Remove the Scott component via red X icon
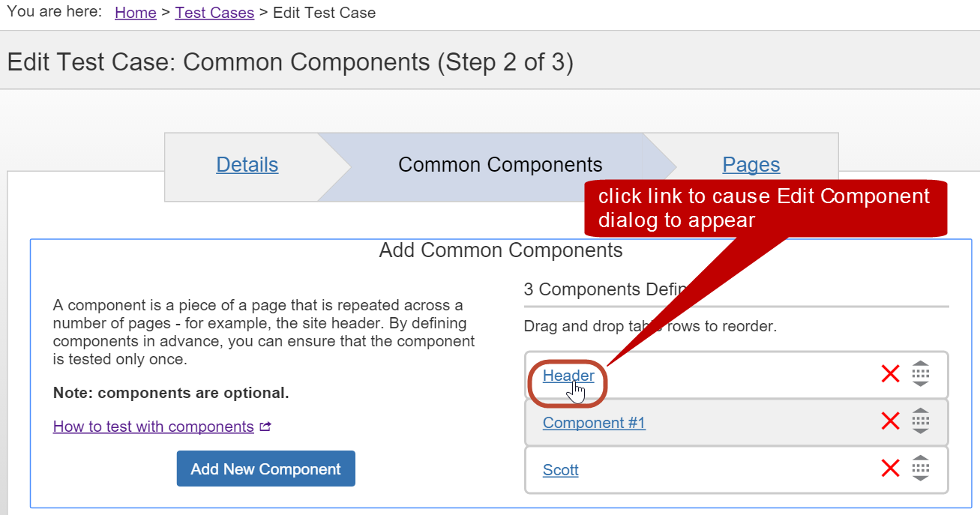Screen dimensions: 980x515 tap(890, 469)
